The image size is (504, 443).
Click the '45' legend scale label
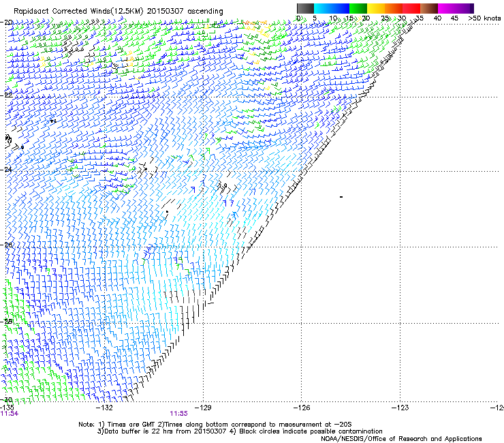(x=454, y=18)
